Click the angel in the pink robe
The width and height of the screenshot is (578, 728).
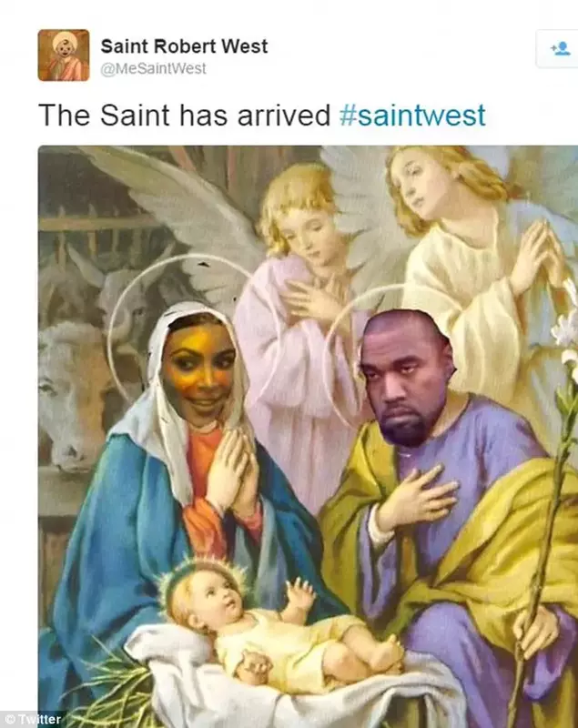click(297, 325)
